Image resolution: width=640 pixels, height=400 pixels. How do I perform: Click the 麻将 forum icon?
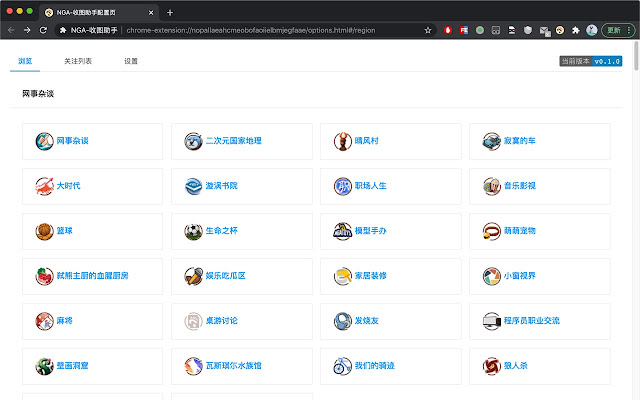click(x=44, y=321)
